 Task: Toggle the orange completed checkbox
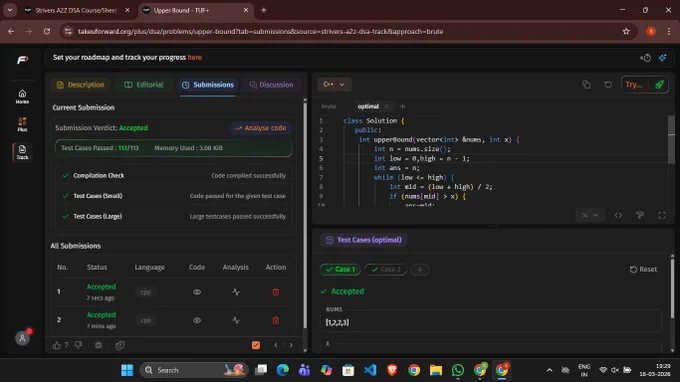point(256,345)
